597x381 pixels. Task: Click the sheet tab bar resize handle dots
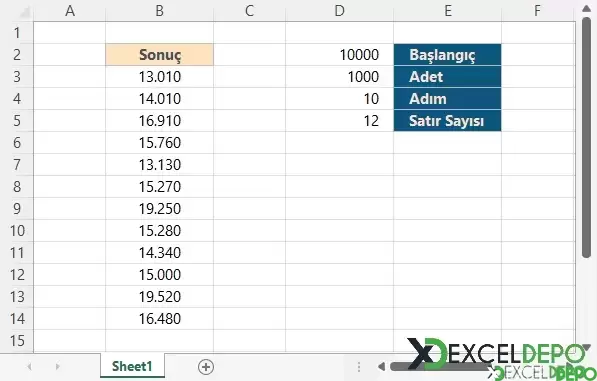click(x=359, y=367)
